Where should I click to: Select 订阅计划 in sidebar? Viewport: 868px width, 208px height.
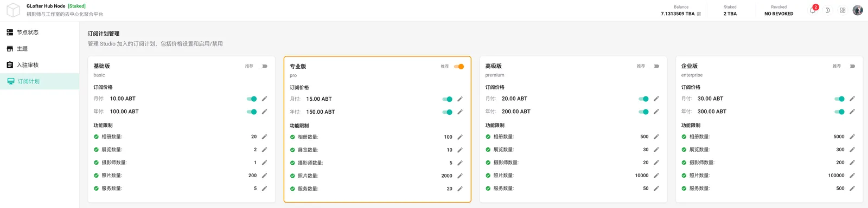40,81
